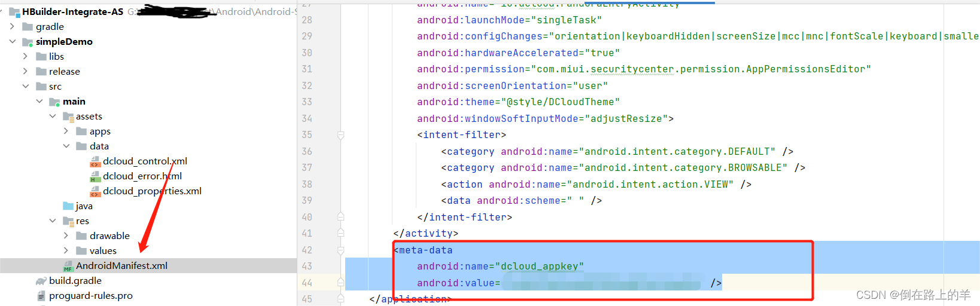Collapse the assets folder chevron
The height and width of the screenshot is (306, 980).
[53, 116]
